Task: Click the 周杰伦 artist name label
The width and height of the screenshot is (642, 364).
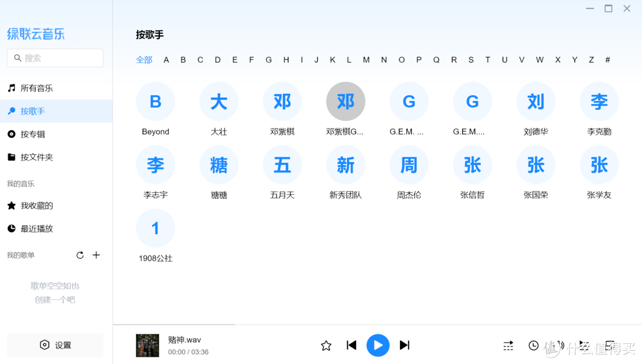Action: tap(409, 195)
